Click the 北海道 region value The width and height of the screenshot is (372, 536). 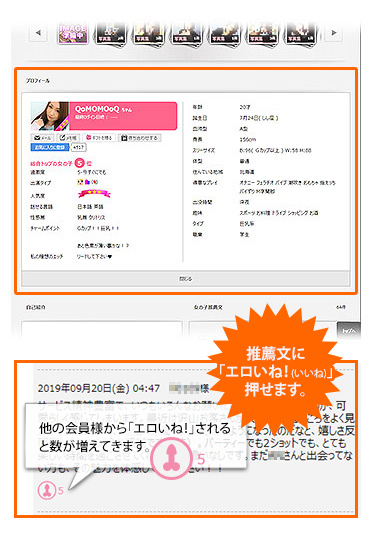(247, 172)
